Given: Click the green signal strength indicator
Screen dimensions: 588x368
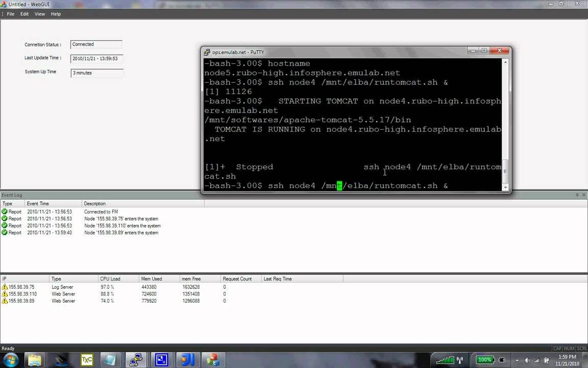Looking at the screenshot, I should (x=445, y=360).
